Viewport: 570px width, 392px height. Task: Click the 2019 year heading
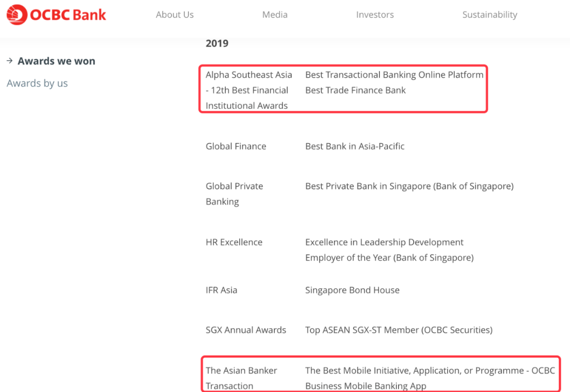point(217,43)
